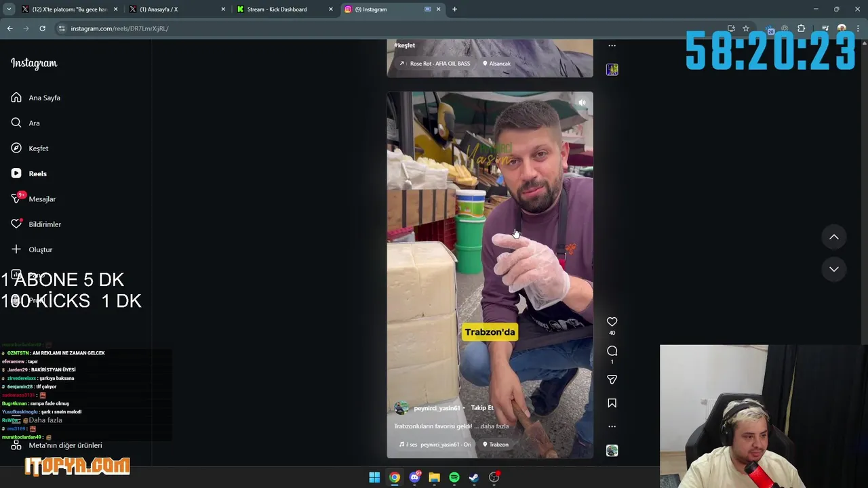Open Steam from the taskbar
The width and height of the screenshot is (868, 488).
(474, 477)
